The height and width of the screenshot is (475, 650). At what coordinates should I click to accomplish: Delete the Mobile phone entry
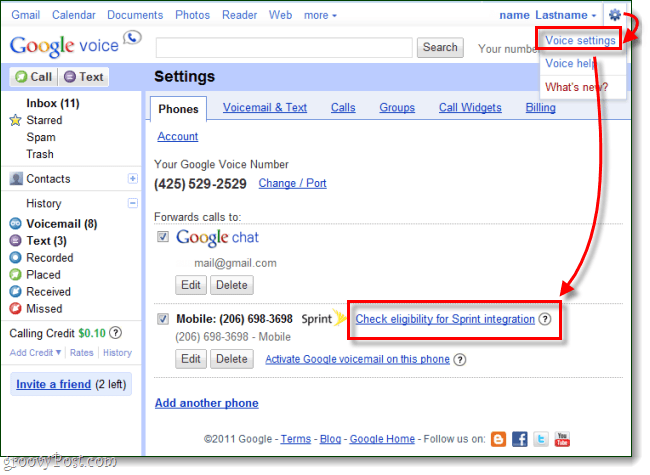point(232,359)
